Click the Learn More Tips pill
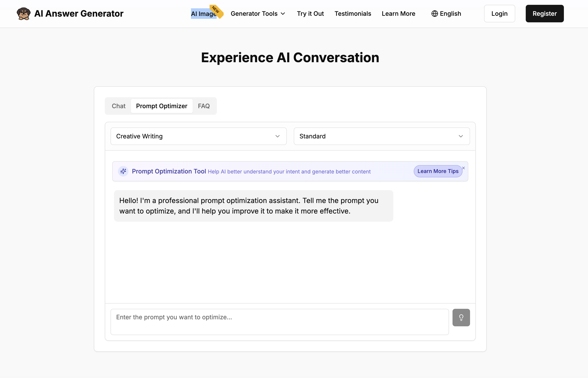Image resolution: width=588 pixels, height=378 pixels. tap(438, 171)
